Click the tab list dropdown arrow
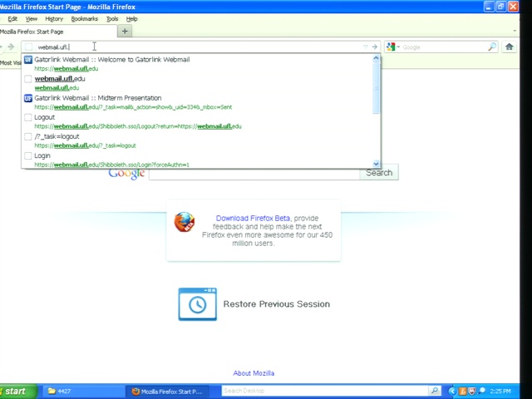This screenshot has height=399, width=532. coord(515,31)
